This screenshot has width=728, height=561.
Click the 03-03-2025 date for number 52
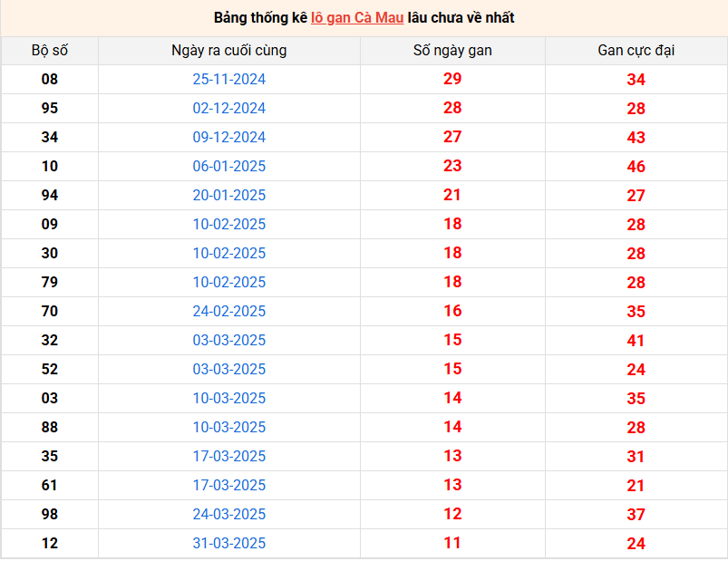coord(229,370)
